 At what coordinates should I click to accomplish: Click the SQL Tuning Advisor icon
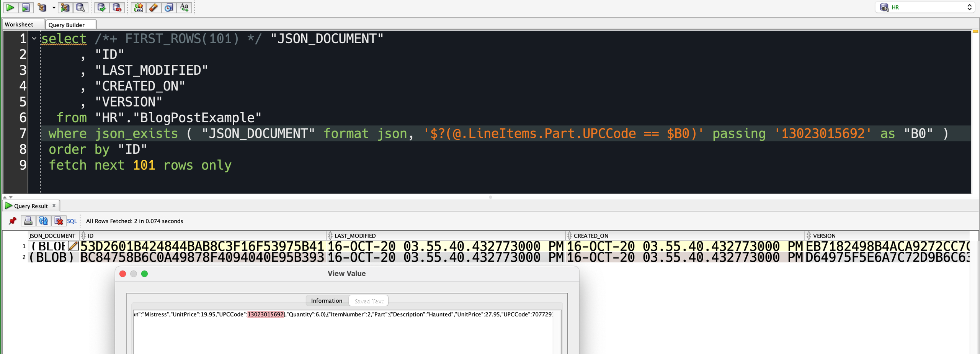(80, 7)
